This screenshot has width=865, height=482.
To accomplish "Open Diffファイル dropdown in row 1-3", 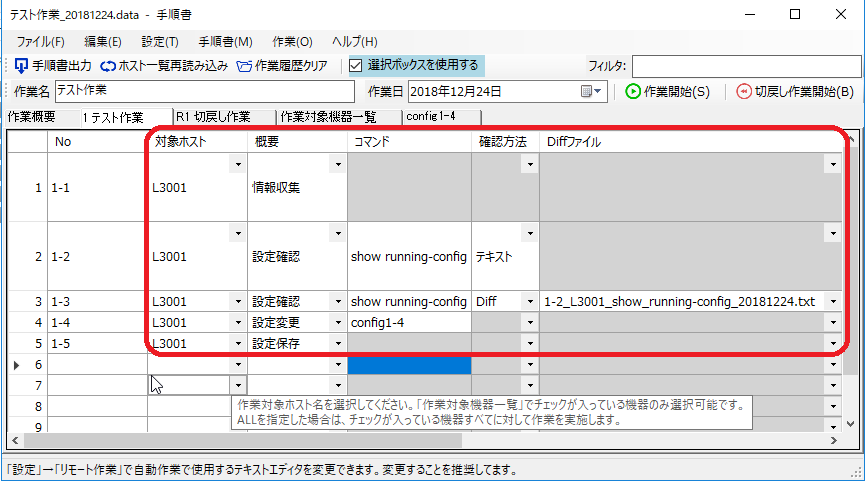I will (832, 301).
